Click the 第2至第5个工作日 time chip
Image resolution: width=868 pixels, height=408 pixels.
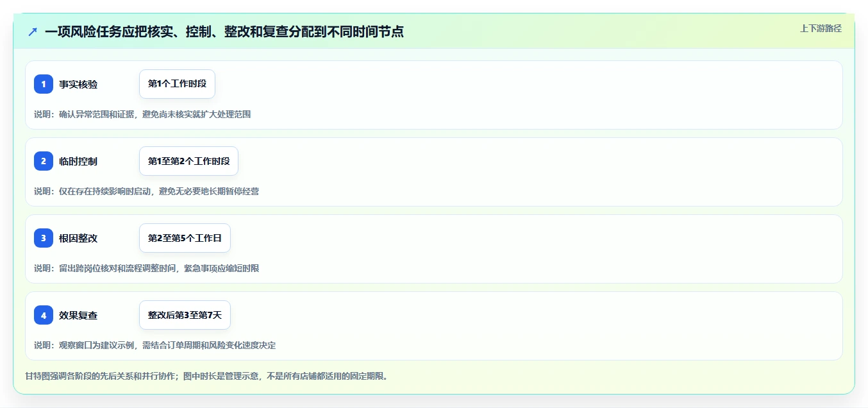click(185, 238)
